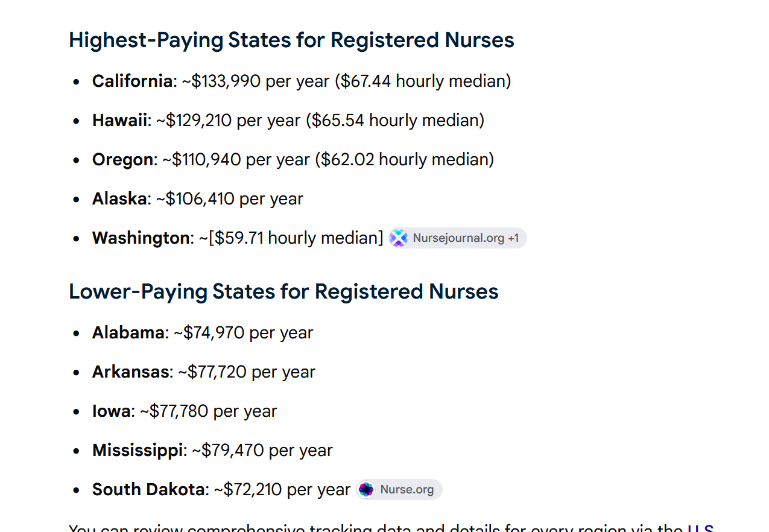769x532 pixels.
Task: Click the Arkansas state name
Action: coord(131,372)
